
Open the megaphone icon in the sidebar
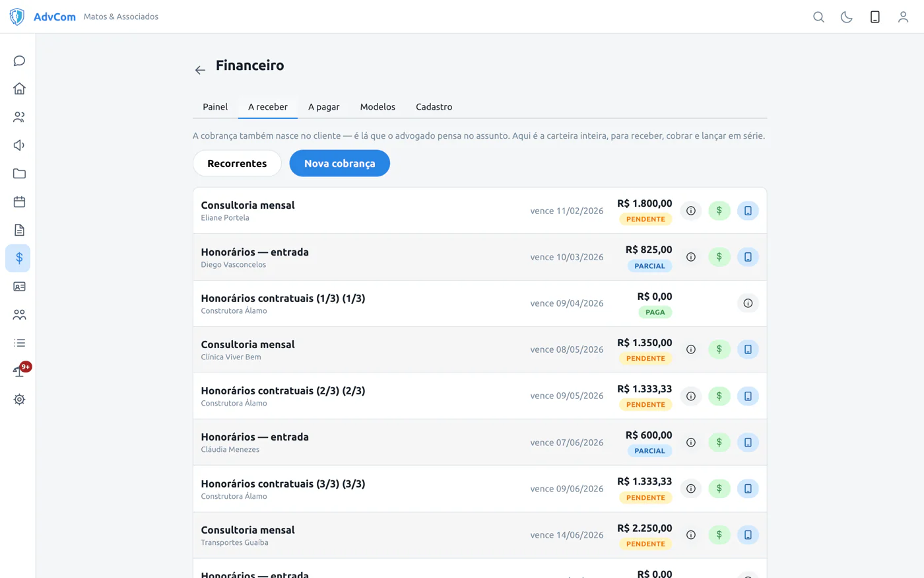pyautogui.click(x=19, y=145)
